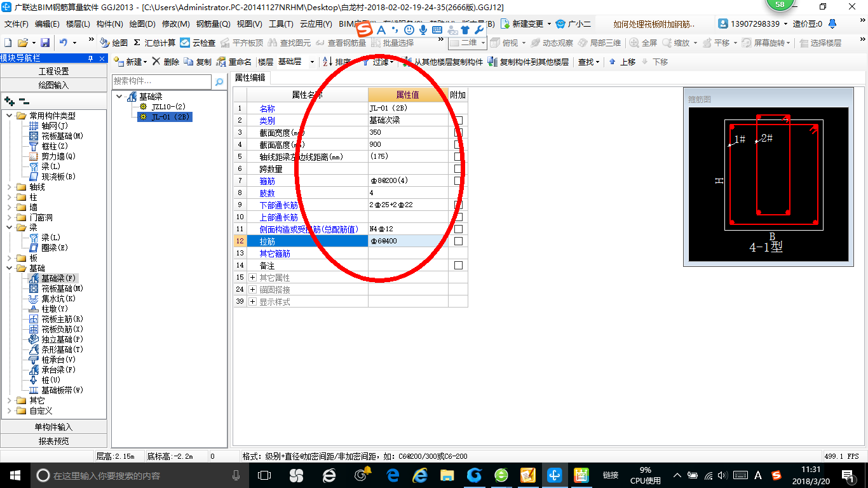Click the 报表预览 button
The width and height of the screenshot is (868, 488).
54,440
